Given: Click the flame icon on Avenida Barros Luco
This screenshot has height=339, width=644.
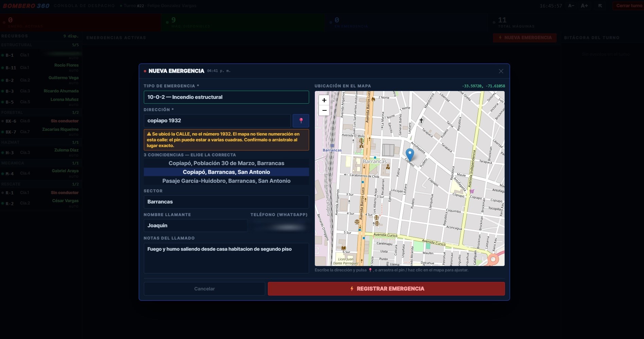Looking at the screenshot, I should 373,99.
